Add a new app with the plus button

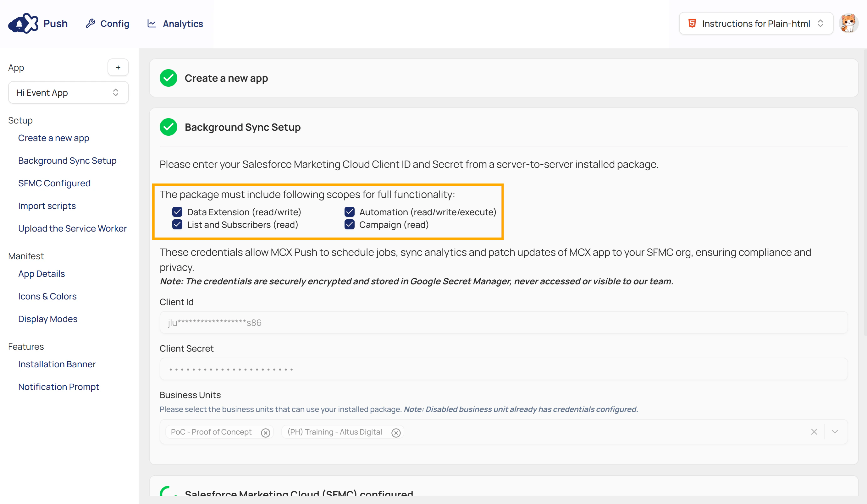[118, 67]
